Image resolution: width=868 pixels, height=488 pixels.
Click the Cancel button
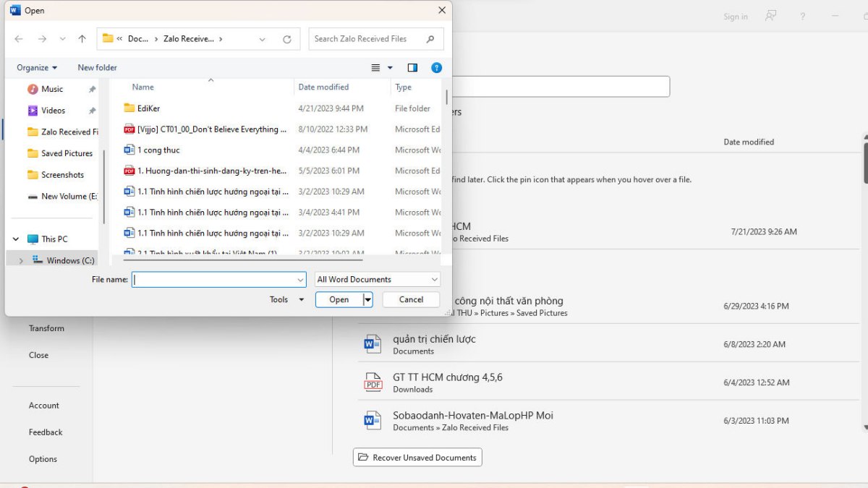click(411, 300)
